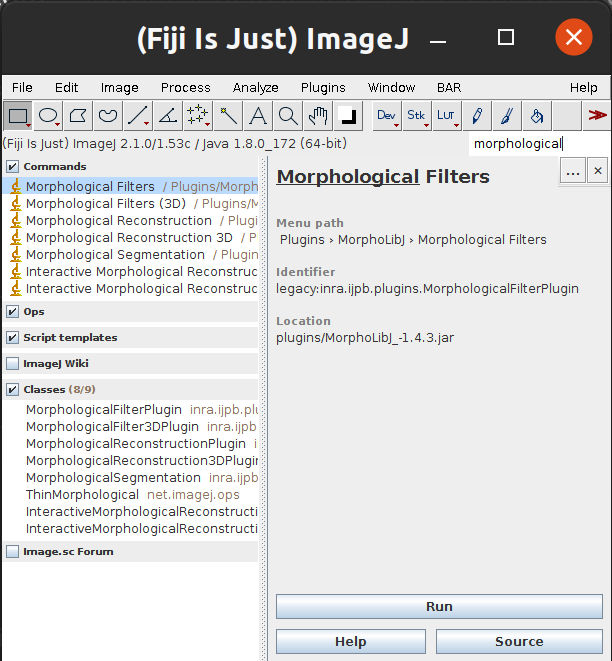Screen dimensions: 612x661
Task: Select the Morphological Reconstruction 3D result
Action: (x=131, y=238)
